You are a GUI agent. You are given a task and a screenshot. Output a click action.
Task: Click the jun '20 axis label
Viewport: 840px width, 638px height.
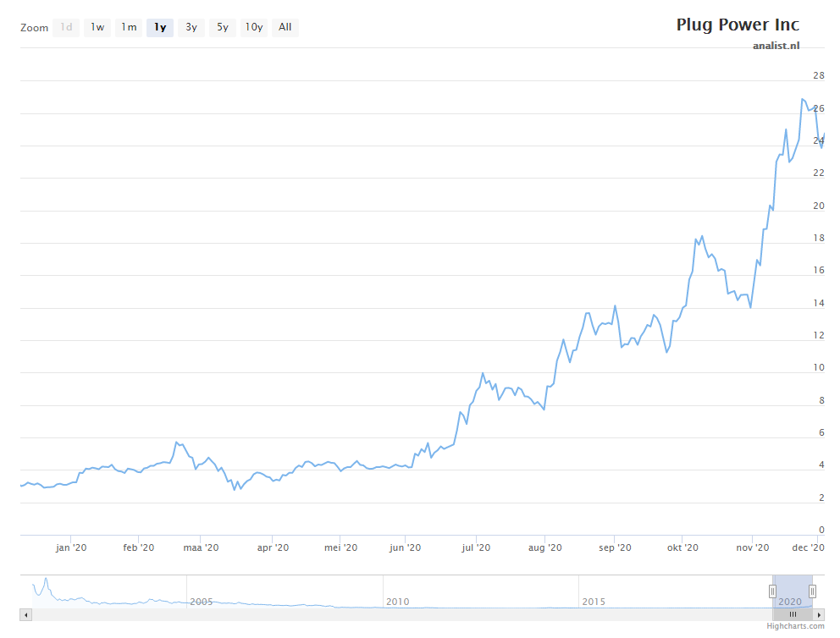[x=405, y=547]
